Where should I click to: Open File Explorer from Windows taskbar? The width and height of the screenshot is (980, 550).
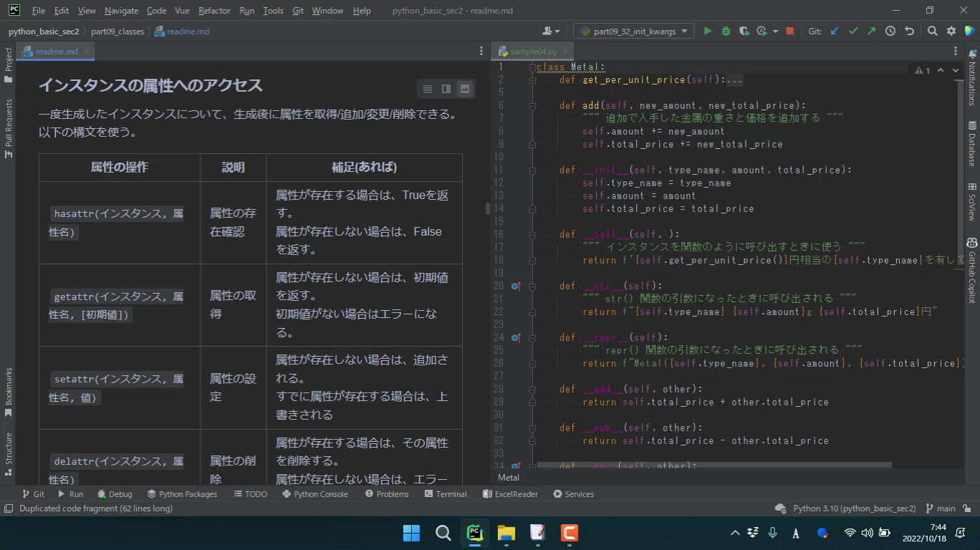[x=506, y=533]
